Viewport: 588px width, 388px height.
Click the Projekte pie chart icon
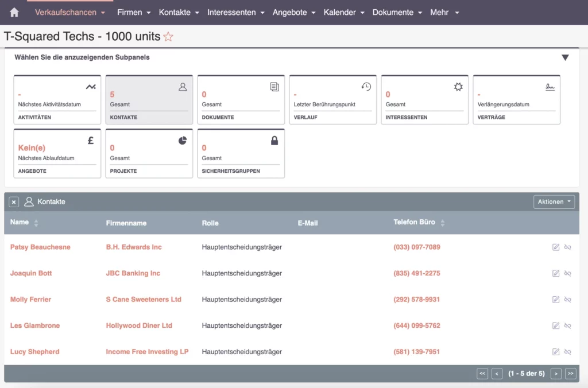tap(183, 141)
